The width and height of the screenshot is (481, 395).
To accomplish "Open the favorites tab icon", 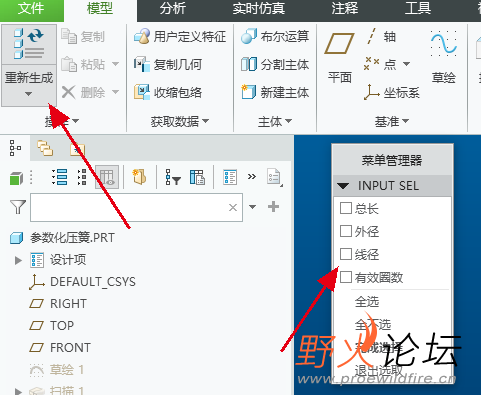I will click(x=77, y=149).
